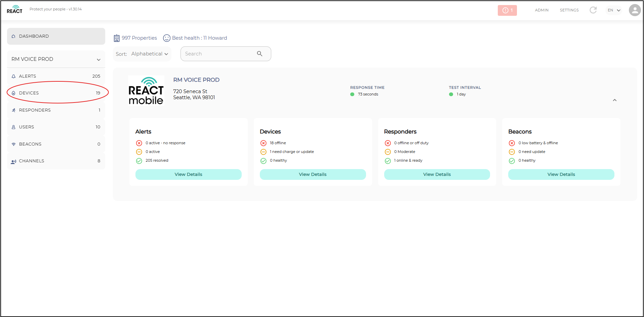The height and width of the screenshot is (317, 644).
Task: Open the SETTINGS menu
Action: pyautogui.click(x=569, y=10)
